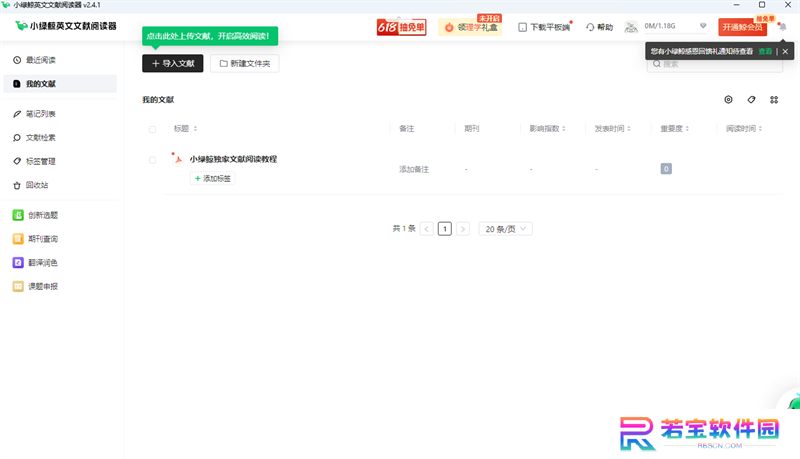
Task: Go to 文献检索 literature search
Action: tap(60, 138)
